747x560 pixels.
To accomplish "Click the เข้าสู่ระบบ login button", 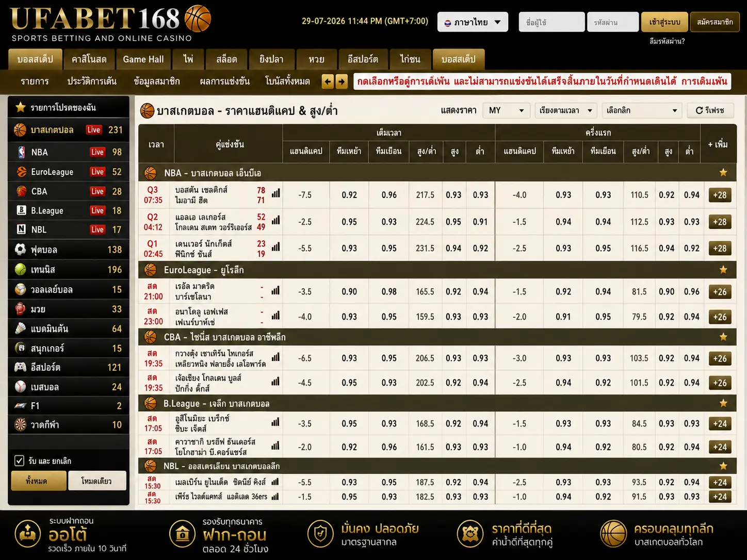I will point(664,22).
